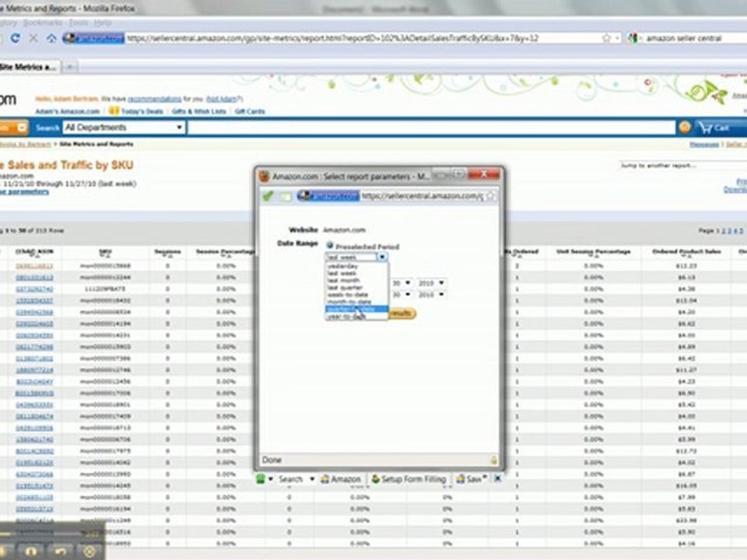The width and height of the screenshot is (747, 560).
Task: Open the Tools menu in Firefox
Action: 79,23
